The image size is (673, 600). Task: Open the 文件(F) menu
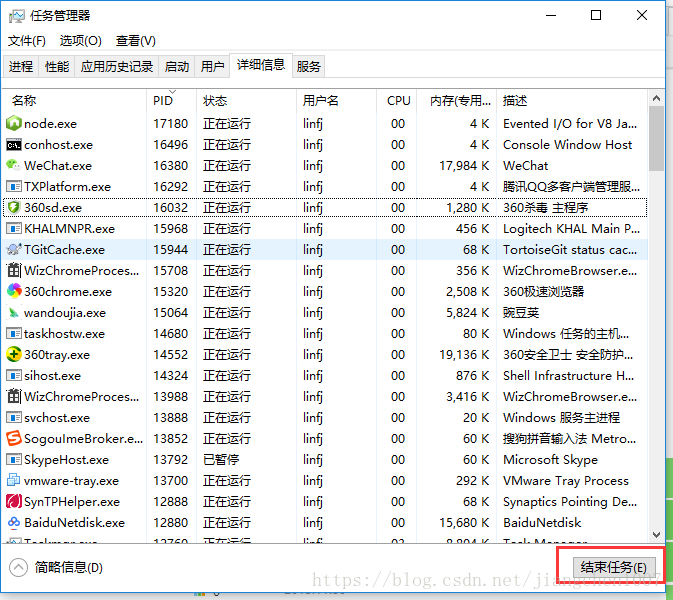pos(27,41)
